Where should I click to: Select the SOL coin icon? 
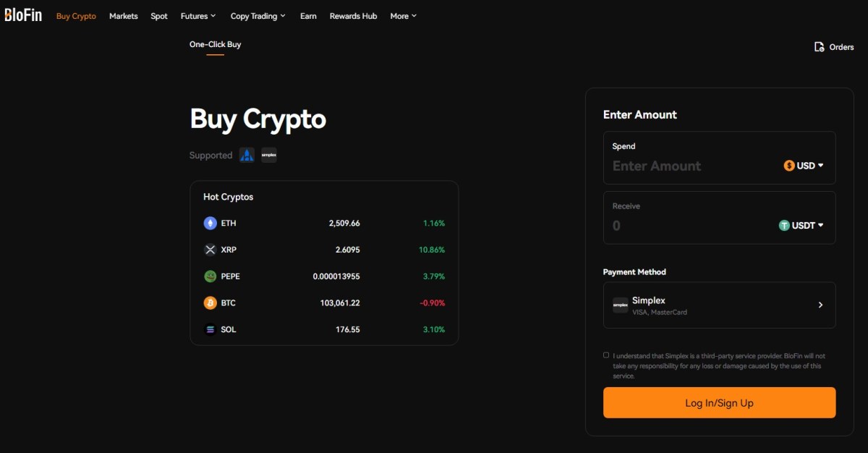(x=210, y=329)
